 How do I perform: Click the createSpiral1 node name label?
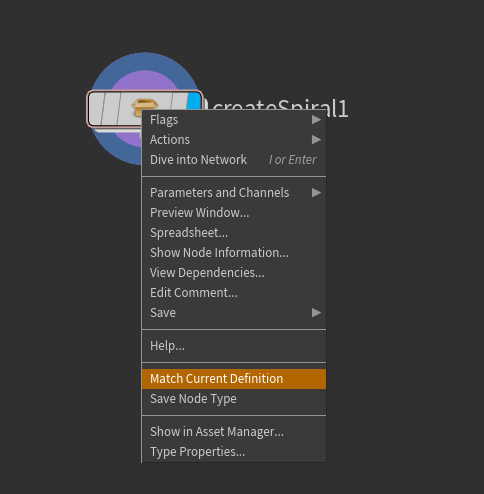tap(279, 106)
